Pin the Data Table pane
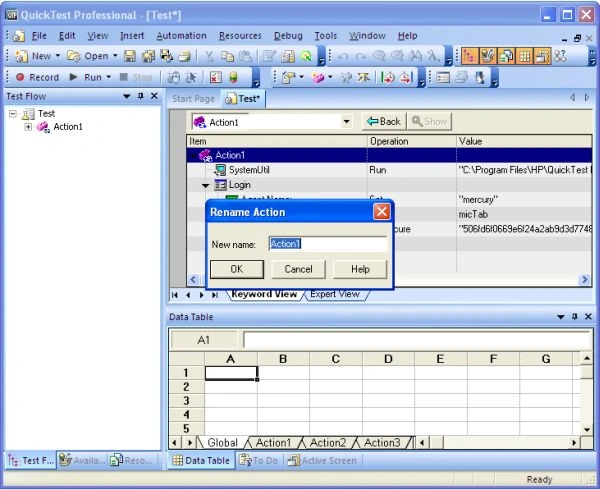The height and width of the screenshot is (490, 600). pos(574,317)
